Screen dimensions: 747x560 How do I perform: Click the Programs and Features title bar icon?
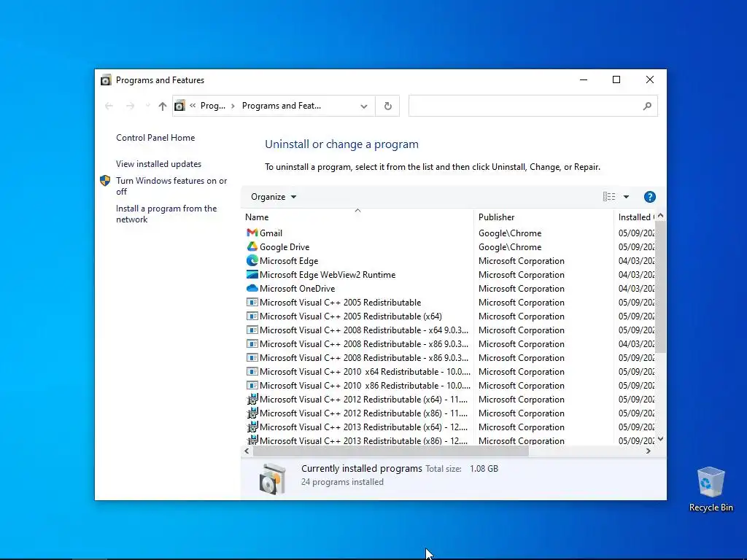click(106, 80)
